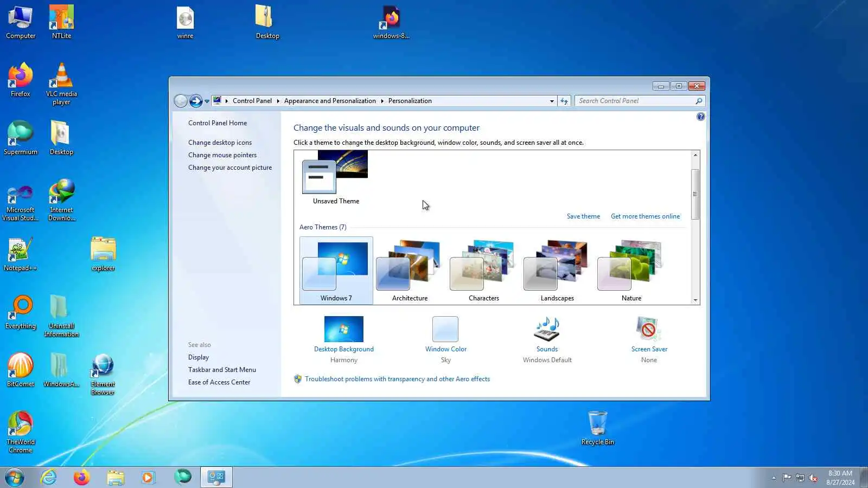Open the recent pages dropdown arrow

pyautogui.click(x=207, y=101)
